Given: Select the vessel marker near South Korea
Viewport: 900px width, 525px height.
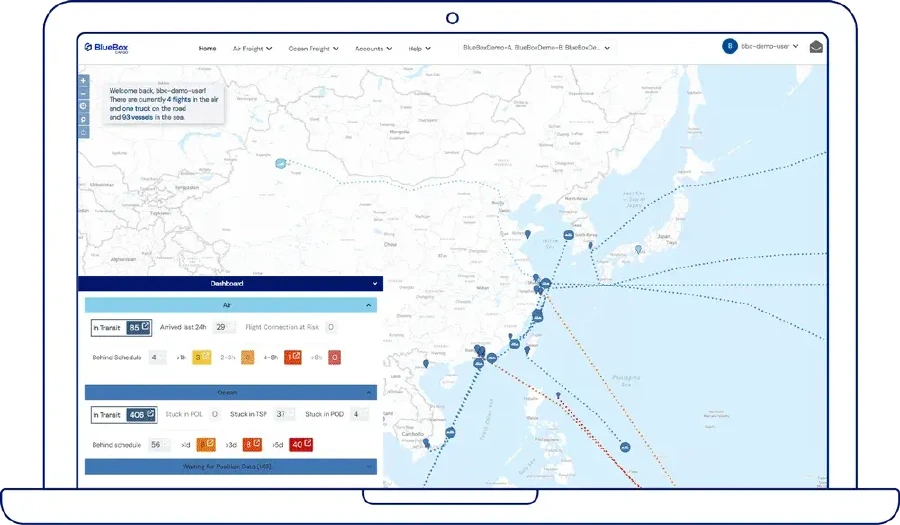Looking at the screenshot, I should point(568,235).
